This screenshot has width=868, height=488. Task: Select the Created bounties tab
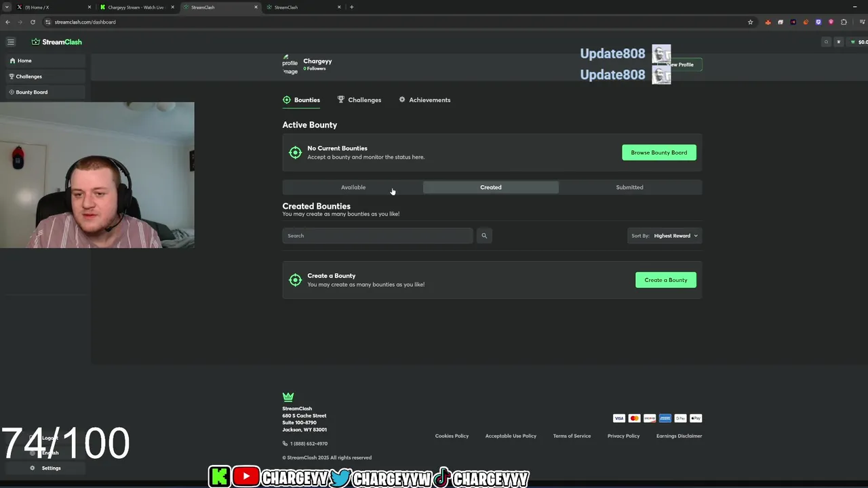click(x=491, y=187)
